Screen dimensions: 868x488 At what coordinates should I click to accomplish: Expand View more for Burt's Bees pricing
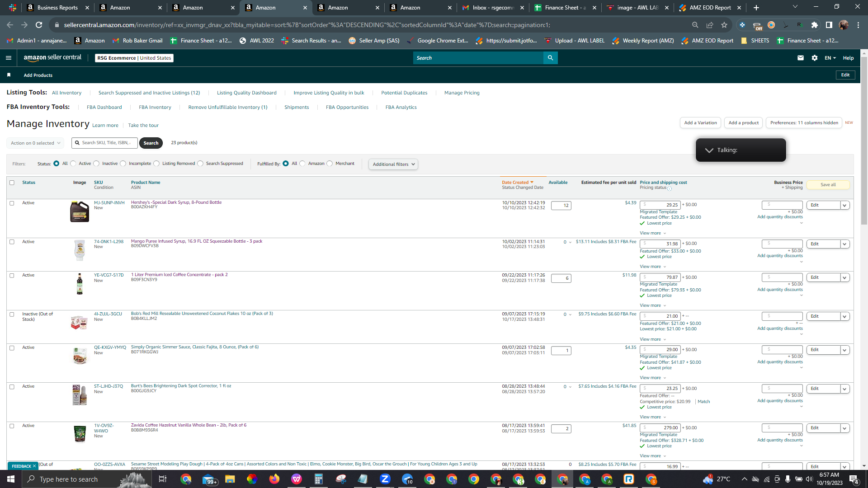tap(652, 417)
